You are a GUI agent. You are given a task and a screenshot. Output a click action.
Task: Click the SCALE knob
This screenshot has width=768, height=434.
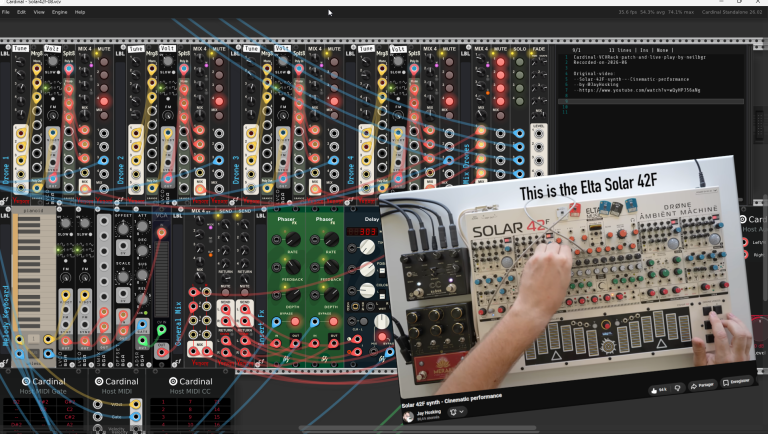123,277
